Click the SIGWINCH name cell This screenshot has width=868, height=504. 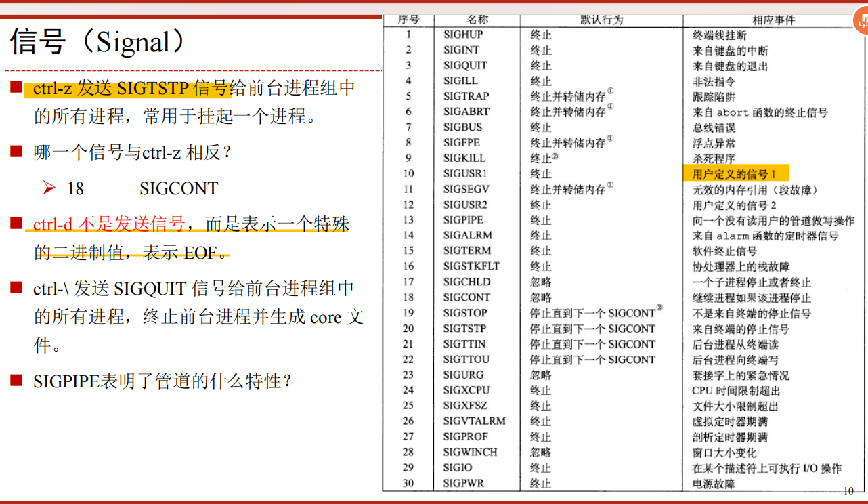click(471, 453)
